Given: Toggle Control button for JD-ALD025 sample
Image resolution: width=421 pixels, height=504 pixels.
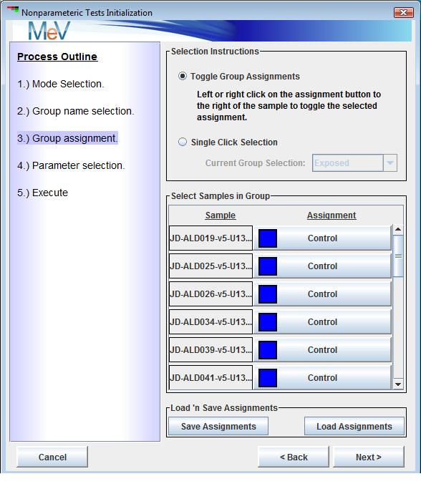Looking at the screenshot, I should [323, 266].
